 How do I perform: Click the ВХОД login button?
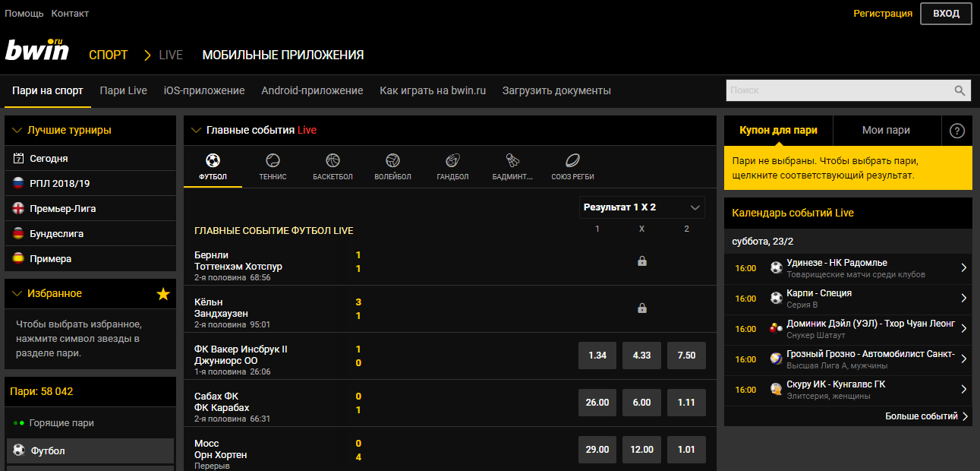[x=946, y=14]
